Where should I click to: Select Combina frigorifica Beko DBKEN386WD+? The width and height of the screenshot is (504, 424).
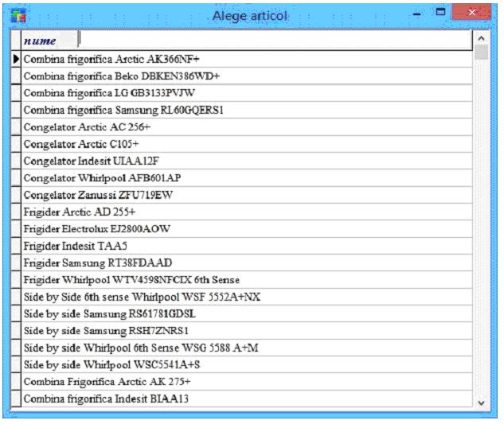[x=121, y=76]
